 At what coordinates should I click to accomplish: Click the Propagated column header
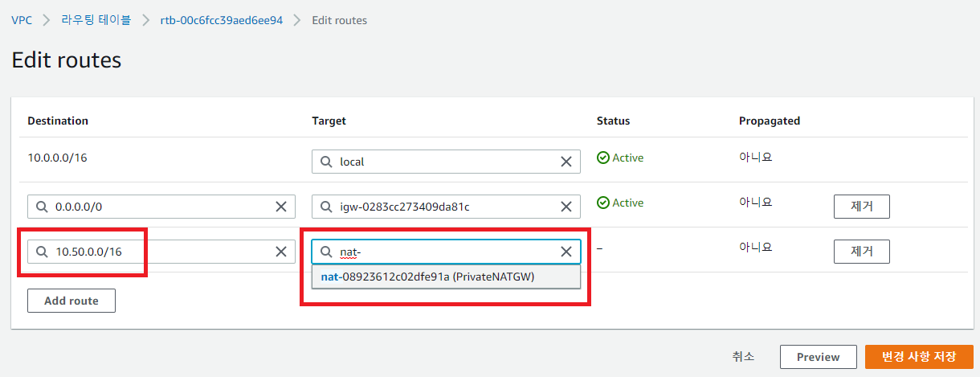tap(770, 121)
